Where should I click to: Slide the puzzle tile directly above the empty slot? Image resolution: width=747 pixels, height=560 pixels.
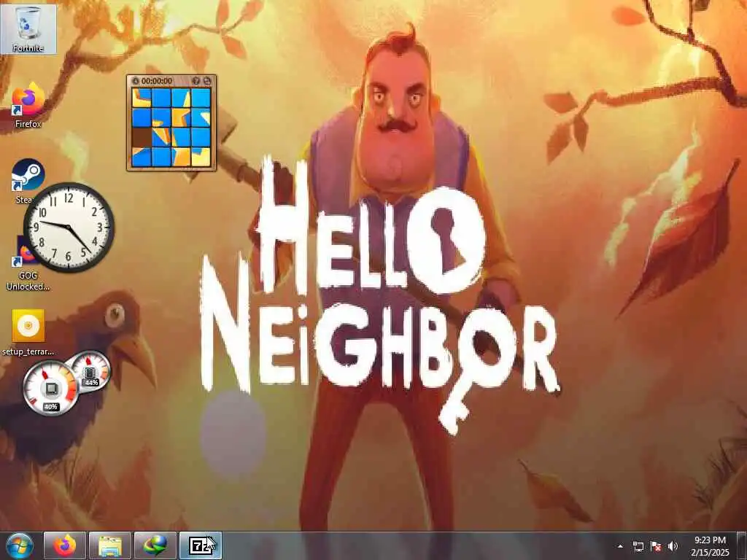pos(142,117)
